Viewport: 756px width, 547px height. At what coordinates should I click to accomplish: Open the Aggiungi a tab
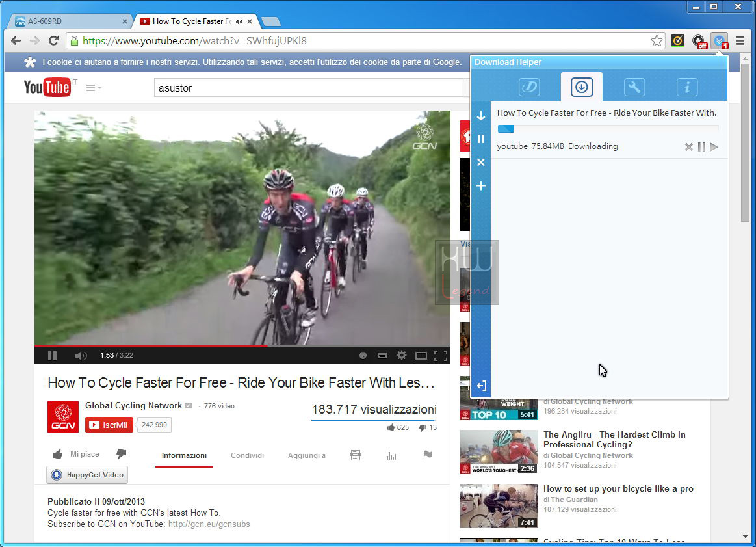pos(307,455)
